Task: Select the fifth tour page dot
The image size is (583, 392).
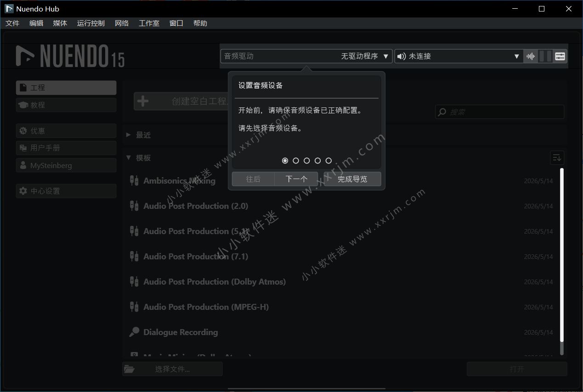Action: (x=328, y=161)
